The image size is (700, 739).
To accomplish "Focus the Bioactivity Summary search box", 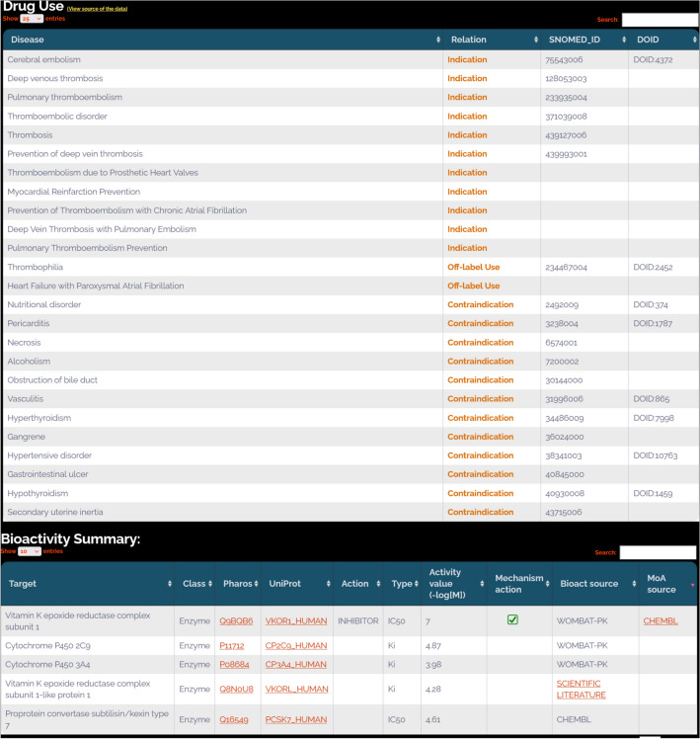I will [x=658, y=552].
